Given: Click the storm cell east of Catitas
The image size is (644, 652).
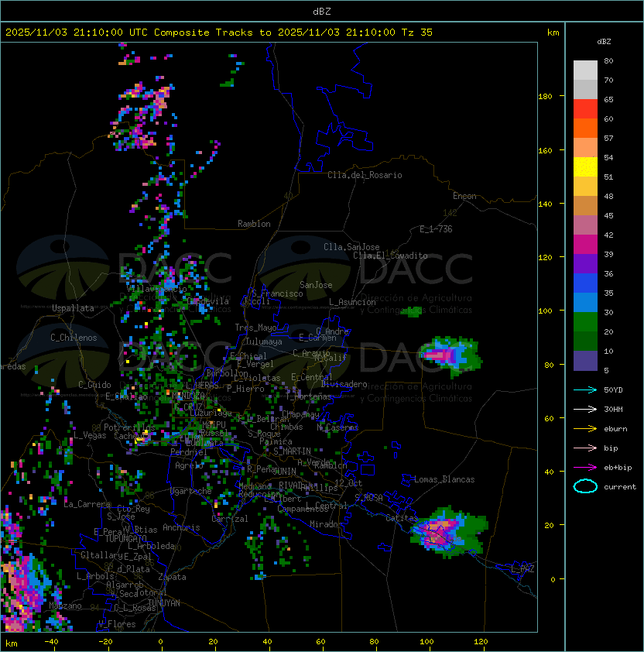Looking at the screenshot, I should coord(449,532).
